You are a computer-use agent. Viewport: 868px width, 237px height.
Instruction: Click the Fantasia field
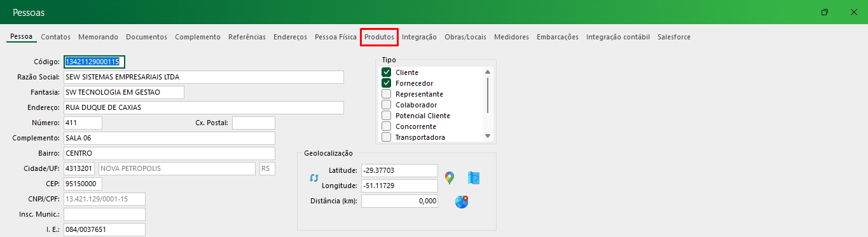[124, 92]
